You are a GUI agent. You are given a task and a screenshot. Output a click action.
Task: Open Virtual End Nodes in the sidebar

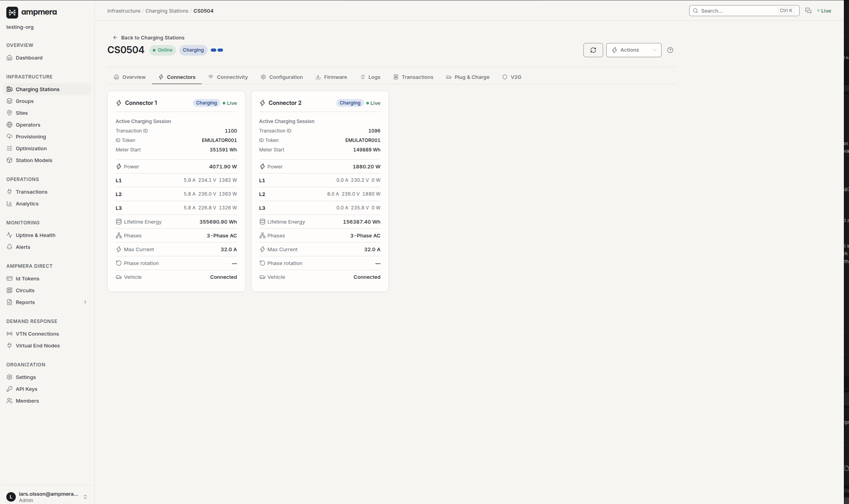point(47,345)
